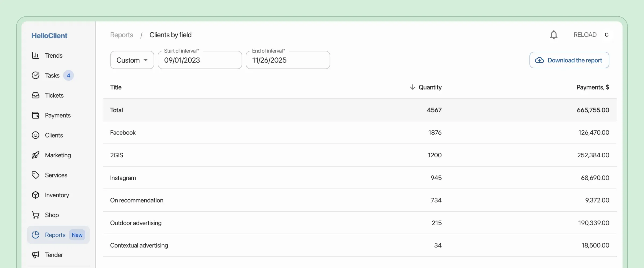Open Inventory using the box icon
This screenshot has height=268, width=644.
point(36,195)
